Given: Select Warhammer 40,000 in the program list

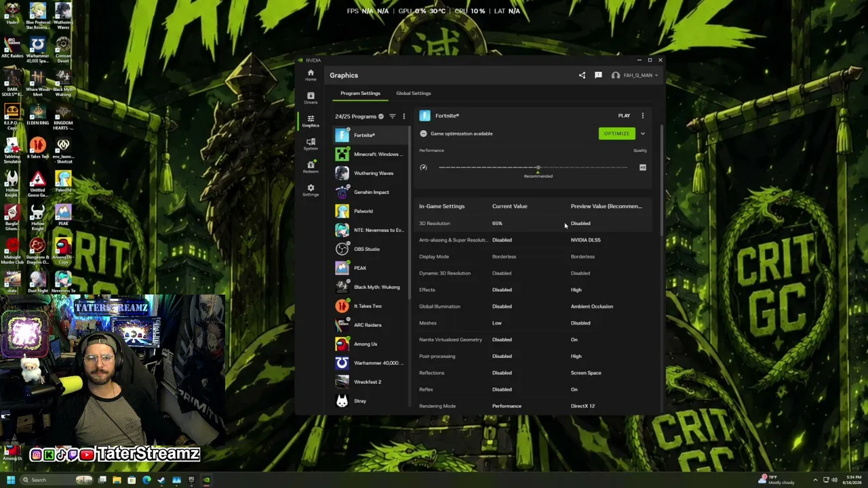Looking at the screenshot, I should (x=371, y=363).
